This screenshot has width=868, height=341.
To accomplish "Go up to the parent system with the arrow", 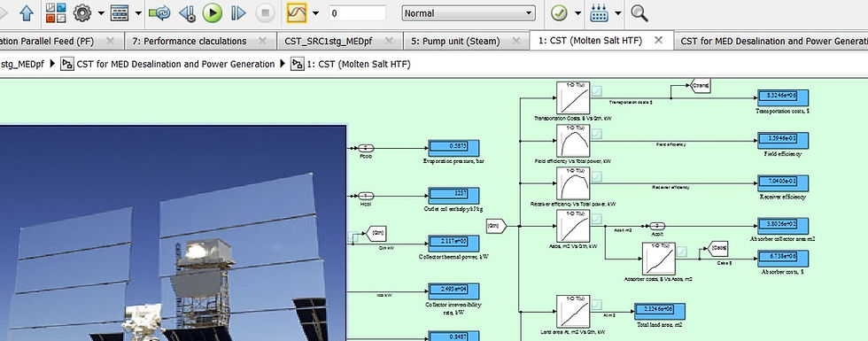I will coord(27,12).
